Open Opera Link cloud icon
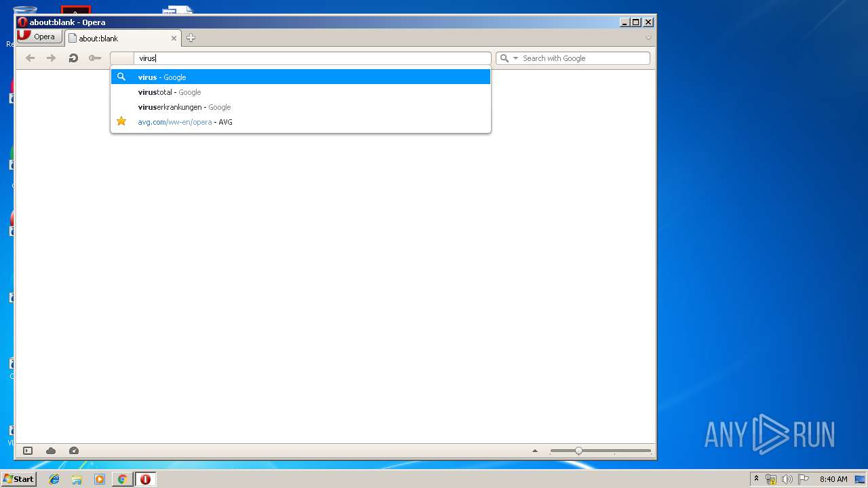 tap(51, 451)
